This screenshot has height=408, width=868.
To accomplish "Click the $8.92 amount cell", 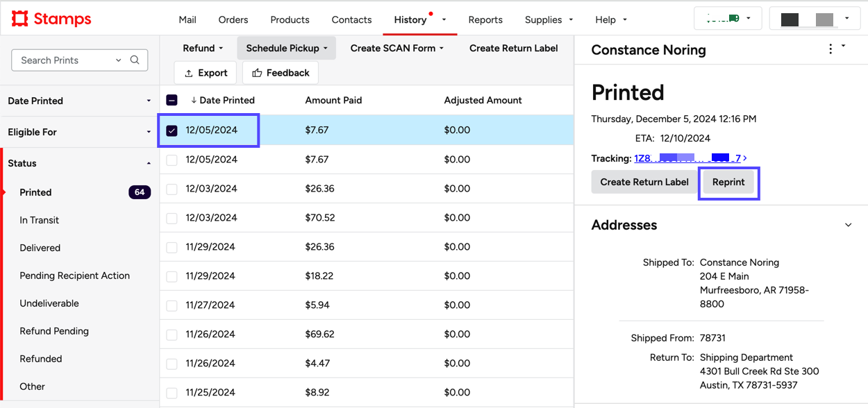I will 317,393.
